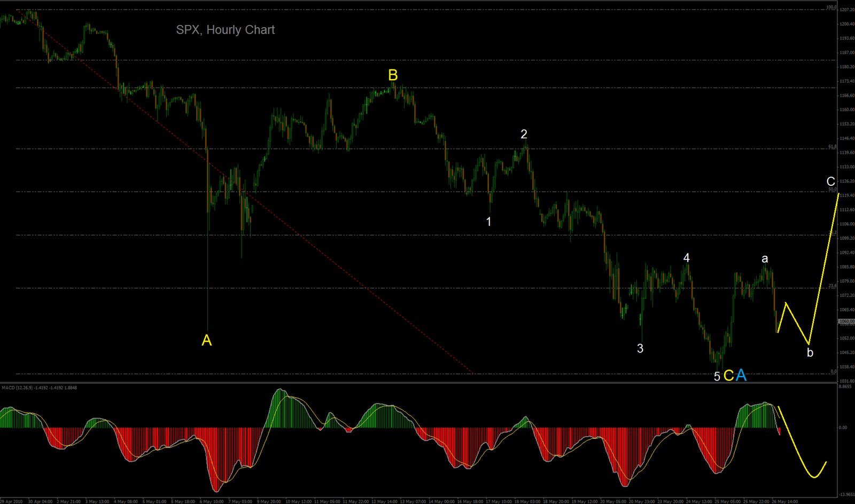Click the 50.0 Fibonacci level label
The height and width of the screenshot is (504, 855).
tap(833, 189)
